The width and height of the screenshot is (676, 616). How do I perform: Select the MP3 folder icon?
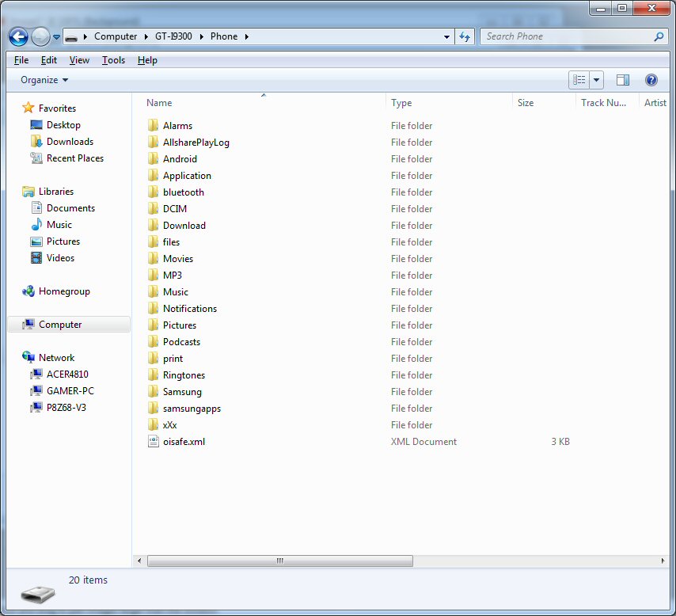coord(153,275)
